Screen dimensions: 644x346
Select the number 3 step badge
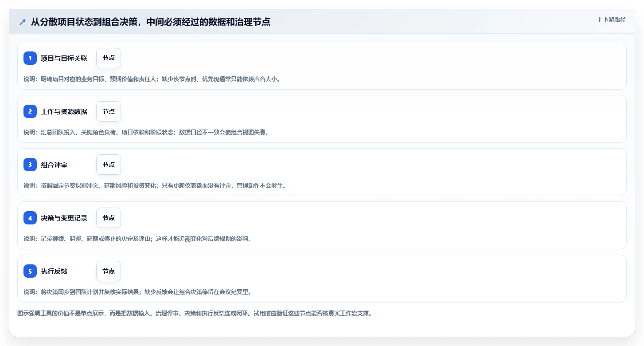coord(30,165)
